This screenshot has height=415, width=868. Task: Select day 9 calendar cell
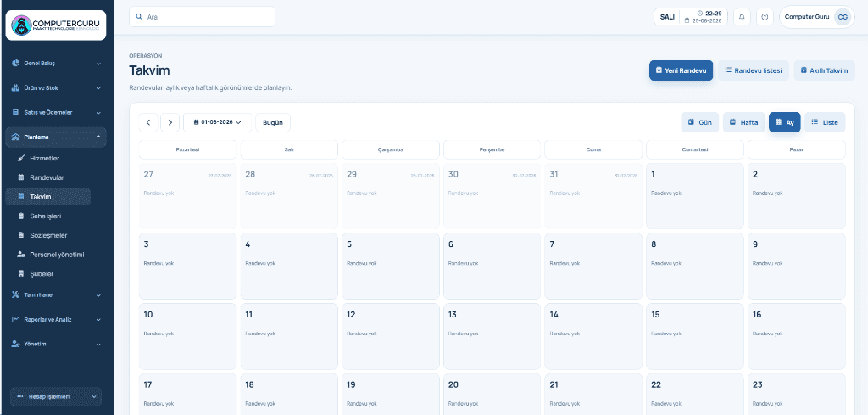[797, 266]
